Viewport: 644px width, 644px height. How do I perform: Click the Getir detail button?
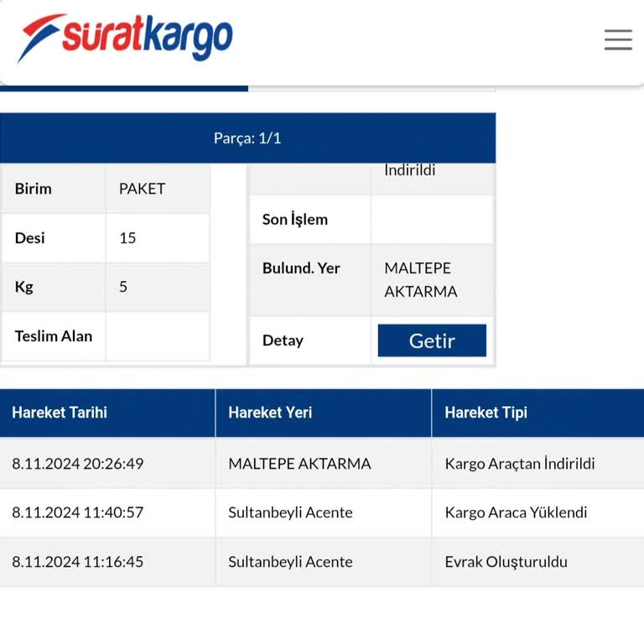pos(432,340)
